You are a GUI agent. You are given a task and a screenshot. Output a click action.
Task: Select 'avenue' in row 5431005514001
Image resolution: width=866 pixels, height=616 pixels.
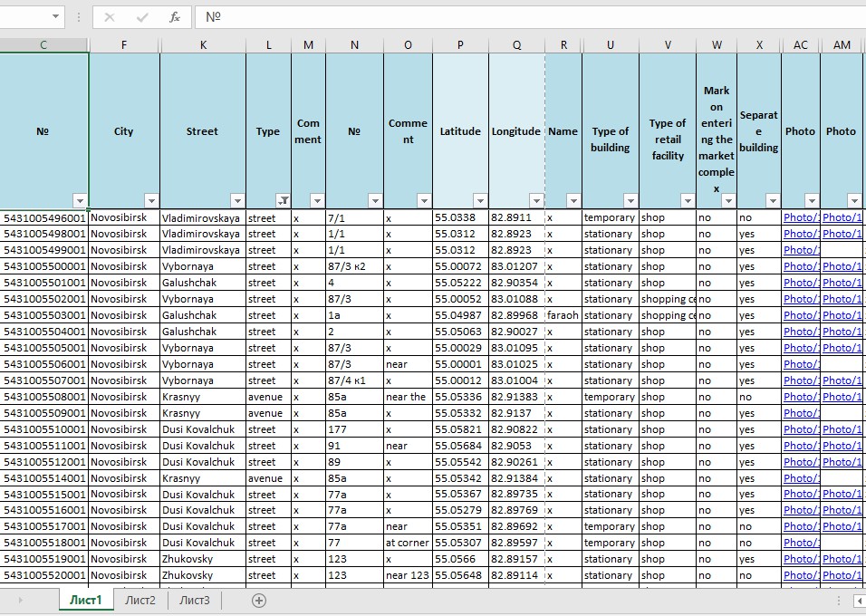(x=268, y=478)
